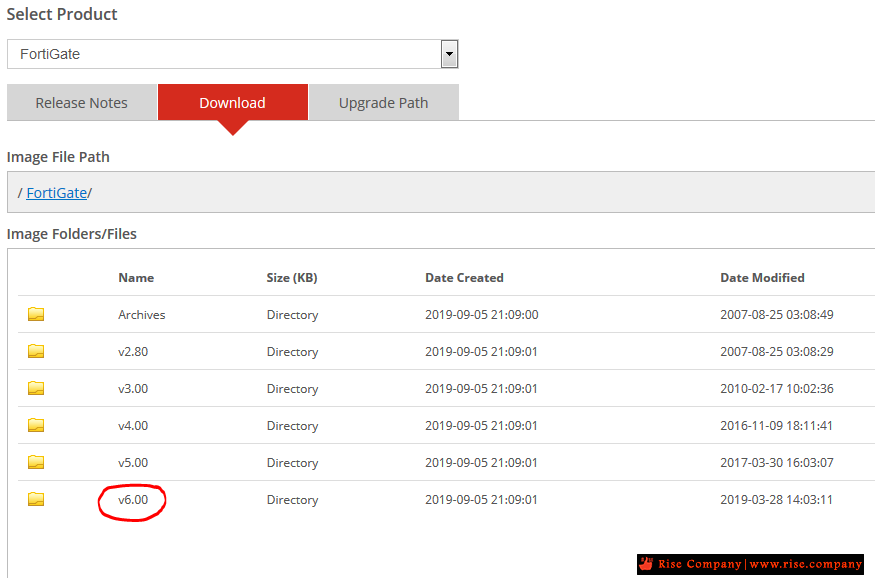875x578 pixels.
Task: Open the v3.00 directory name
Action: coord(133,388)
